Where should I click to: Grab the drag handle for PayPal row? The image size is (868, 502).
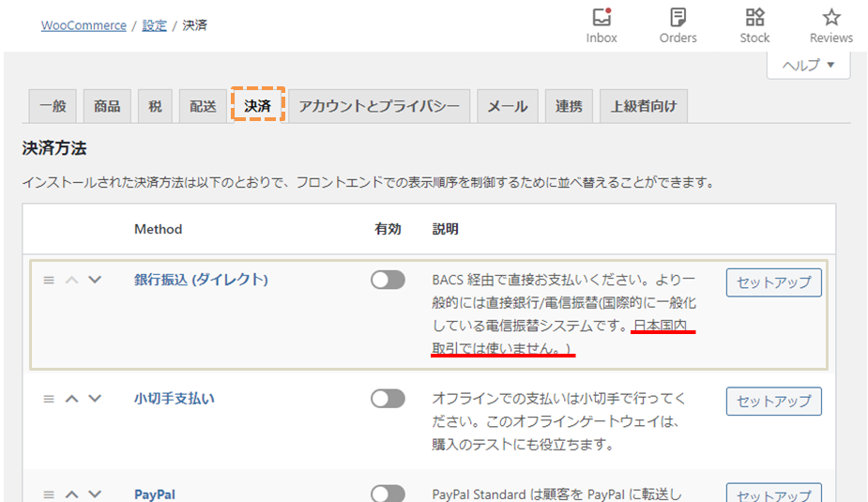point(49,494)
